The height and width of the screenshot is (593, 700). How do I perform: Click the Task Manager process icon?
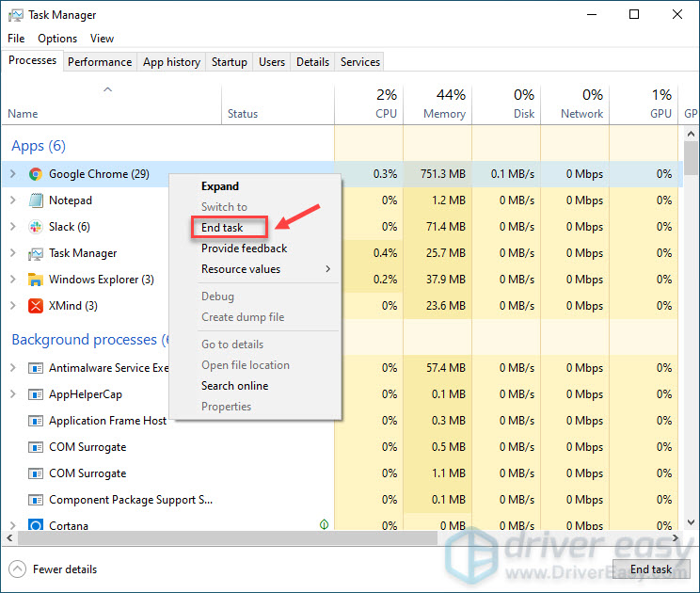tap(36, 253)
